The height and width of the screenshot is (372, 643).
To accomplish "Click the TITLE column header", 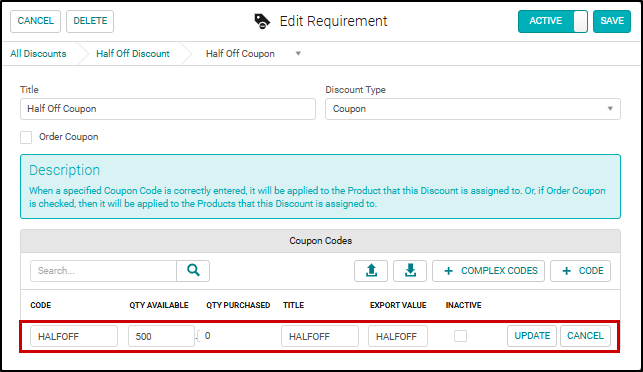I will click(x=293, y=305).
